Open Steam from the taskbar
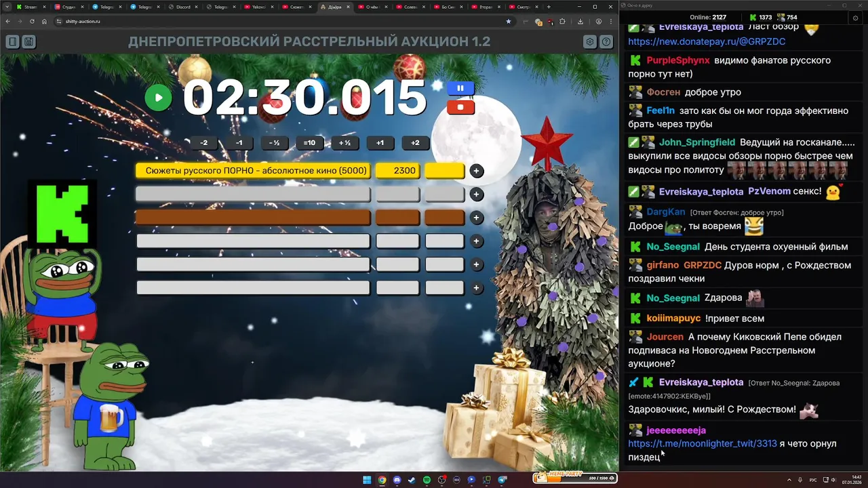 point(412,479)
